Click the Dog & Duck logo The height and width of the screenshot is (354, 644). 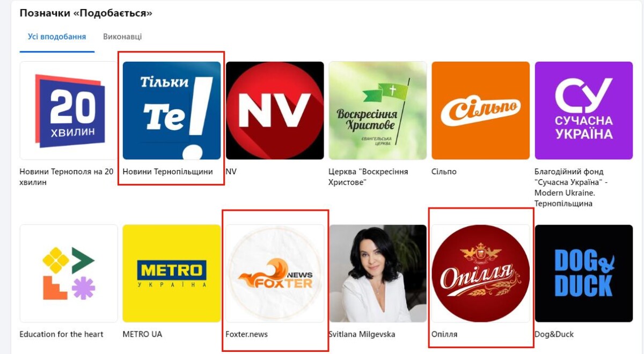584,274
